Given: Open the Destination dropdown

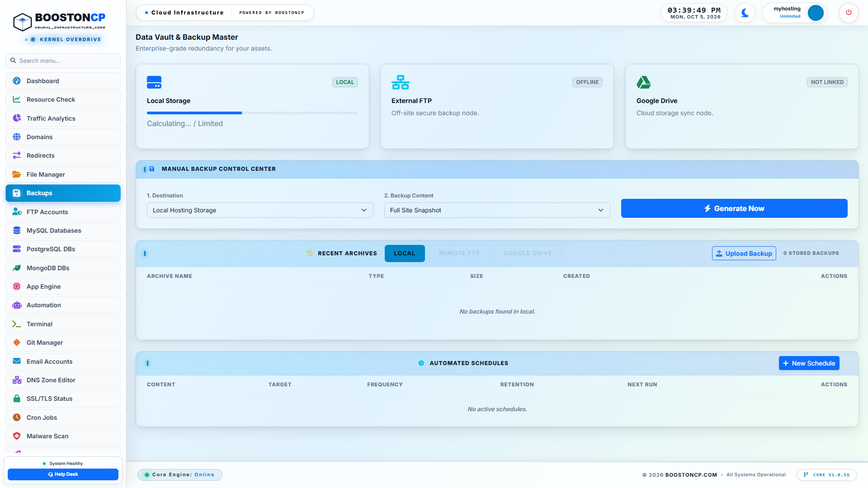Looking at the screenshot, I should coord(260,210).
